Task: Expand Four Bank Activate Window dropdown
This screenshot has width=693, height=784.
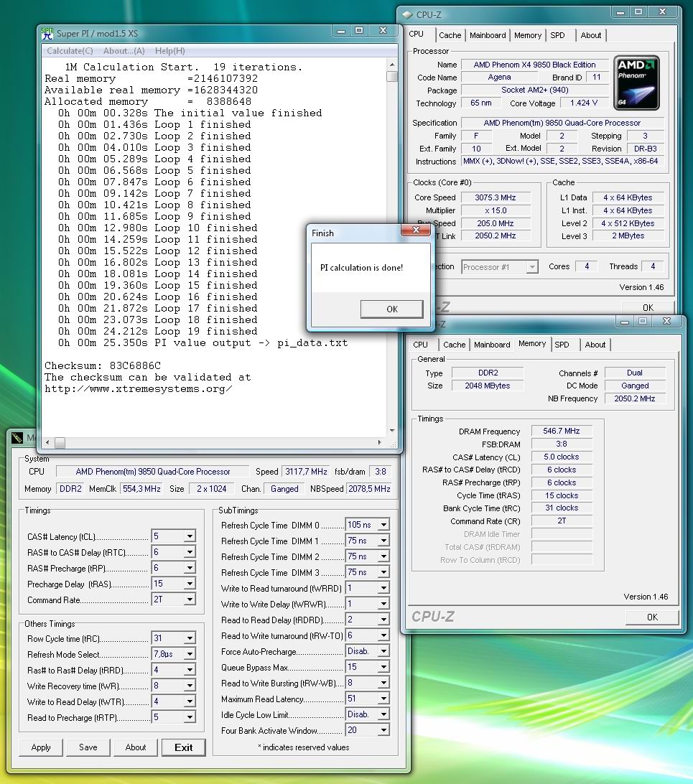Action: (383, 730)
